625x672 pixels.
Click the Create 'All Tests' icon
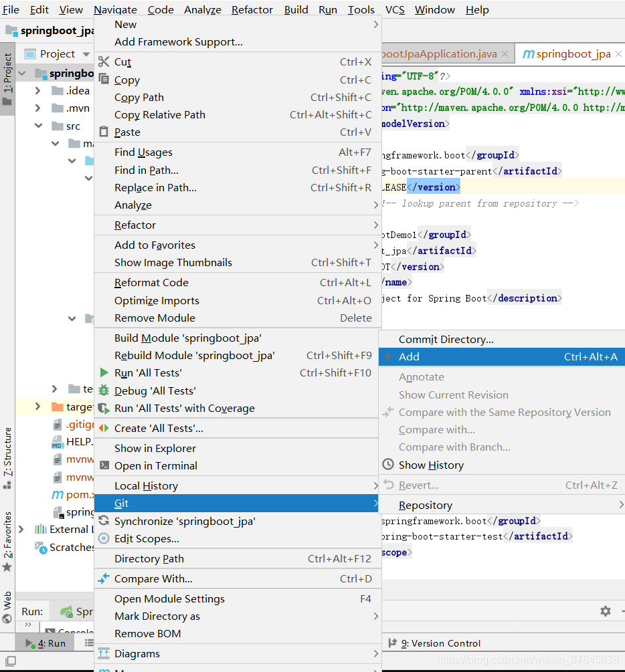coord(104,428)
